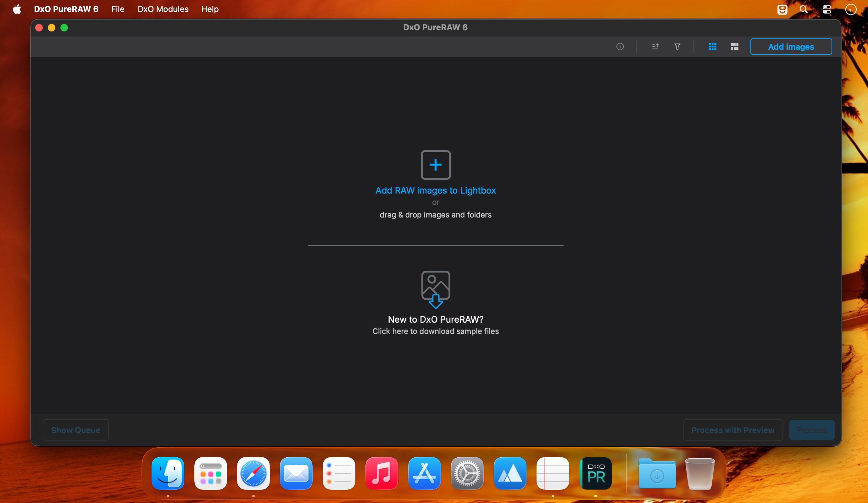Click DxO PureRAW icon in the Dock

pyautogui.click(x=596, y=473)
